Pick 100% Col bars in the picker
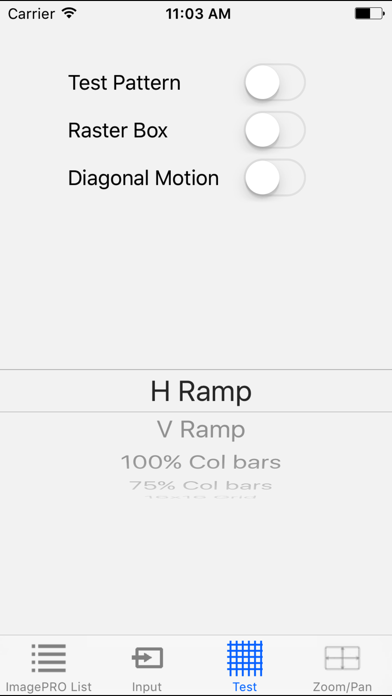392x696 pixels. click(201, 463)
